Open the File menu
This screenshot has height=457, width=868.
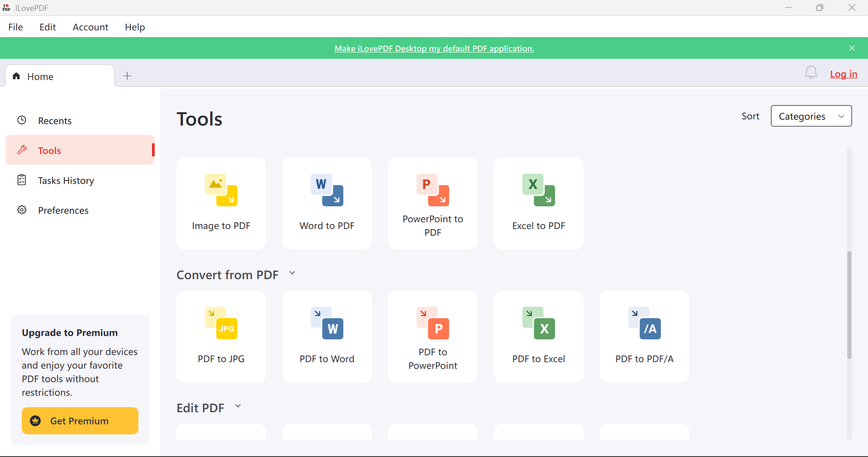click(x=15, y=27)
